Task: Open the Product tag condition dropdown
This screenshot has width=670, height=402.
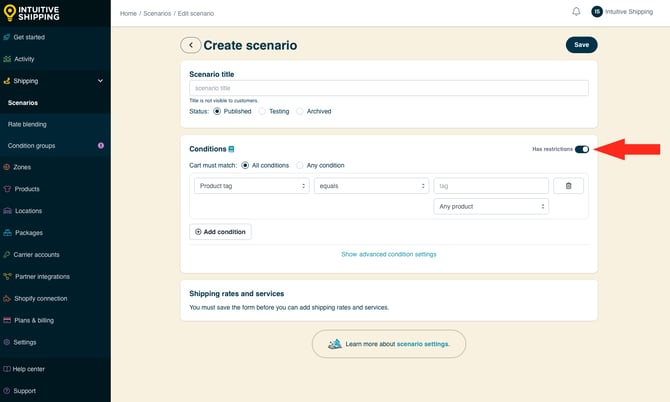Action: (252, 186)
